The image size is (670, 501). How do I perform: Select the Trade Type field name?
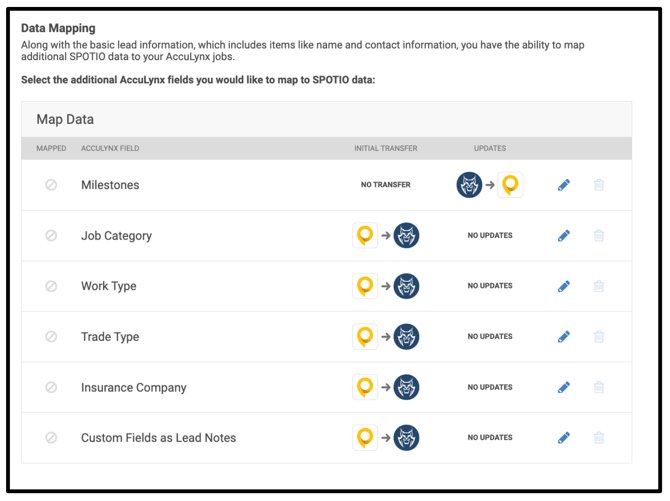(110, 337)
